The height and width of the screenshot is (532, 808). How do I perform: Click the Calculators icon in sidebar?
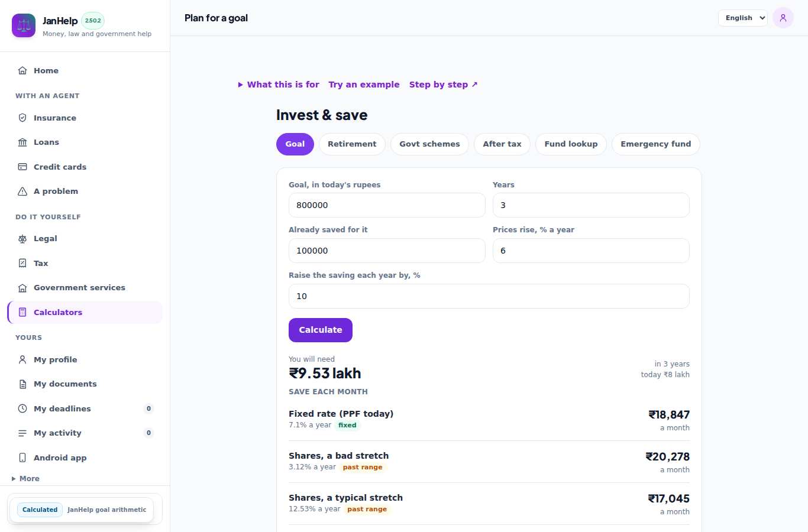point(22,312)
